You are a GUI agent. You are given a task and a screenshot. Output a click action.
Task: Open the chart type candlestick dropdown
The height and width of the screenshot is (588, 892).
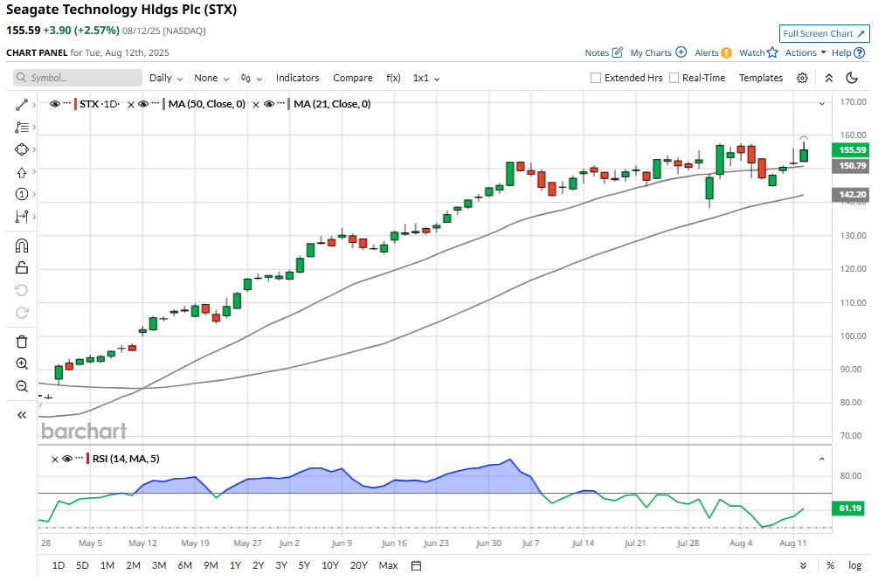coord(251,78)
